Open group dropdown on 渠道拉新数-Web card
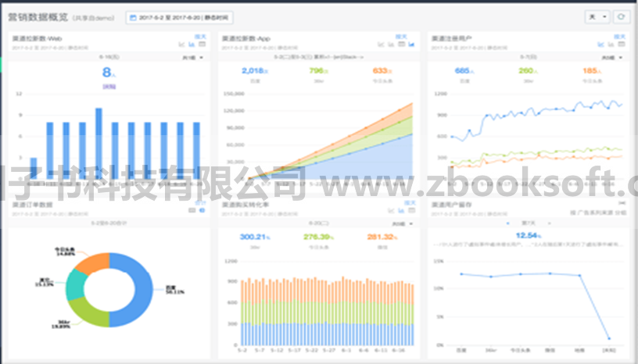Image resolution: width=638 pixels, height=364 pixels. pos(193,58)
